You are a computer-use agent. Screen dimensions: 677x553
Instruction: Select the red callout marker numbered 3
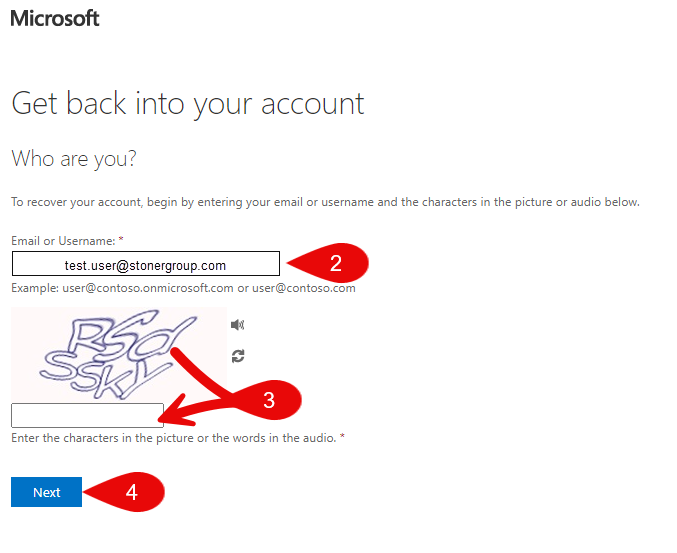point(268,400)
